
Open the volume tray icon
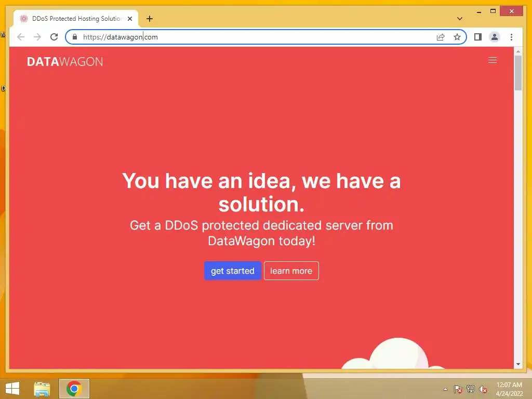[x=483, y=389]
